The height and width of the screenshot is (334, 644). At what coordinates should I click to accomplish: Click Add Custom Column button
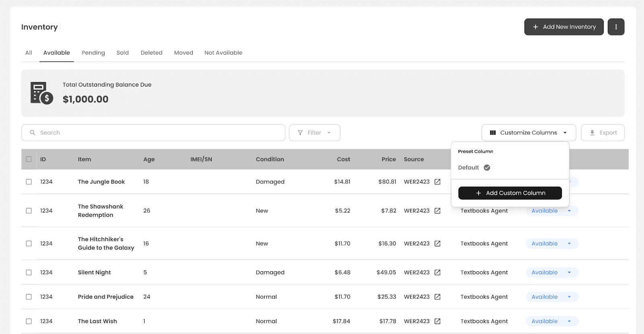[510, 193]
